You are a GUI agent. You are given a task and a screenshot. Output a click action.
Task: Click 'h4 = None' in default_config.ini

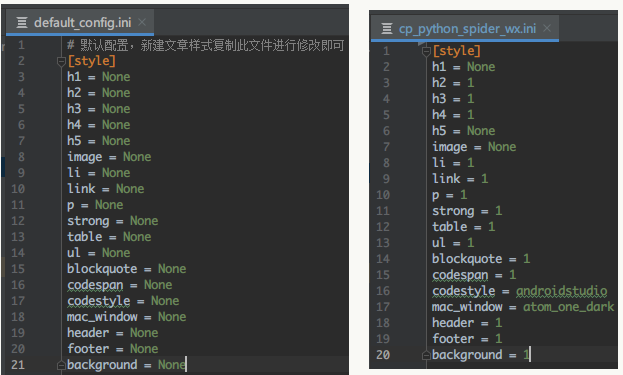point(99,125)
